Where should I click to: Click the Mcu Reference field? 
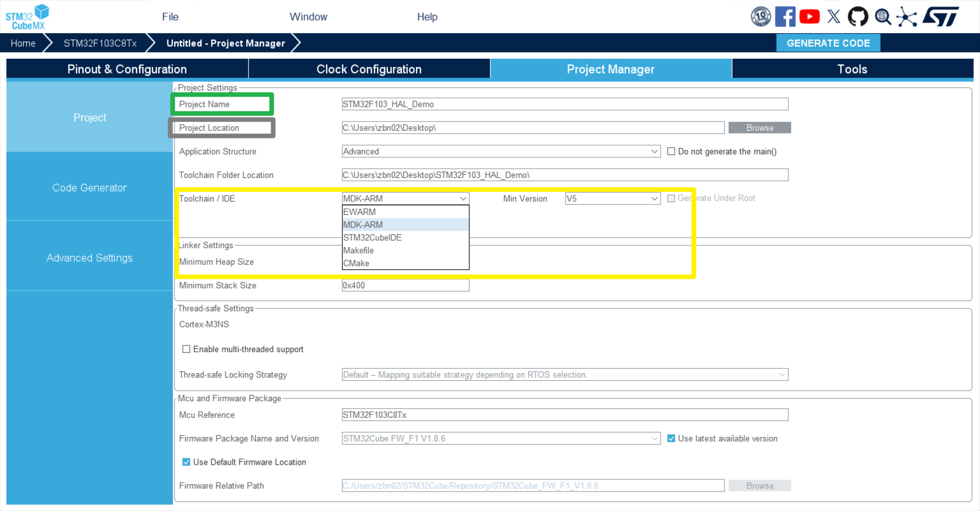(x=565, y=415)
